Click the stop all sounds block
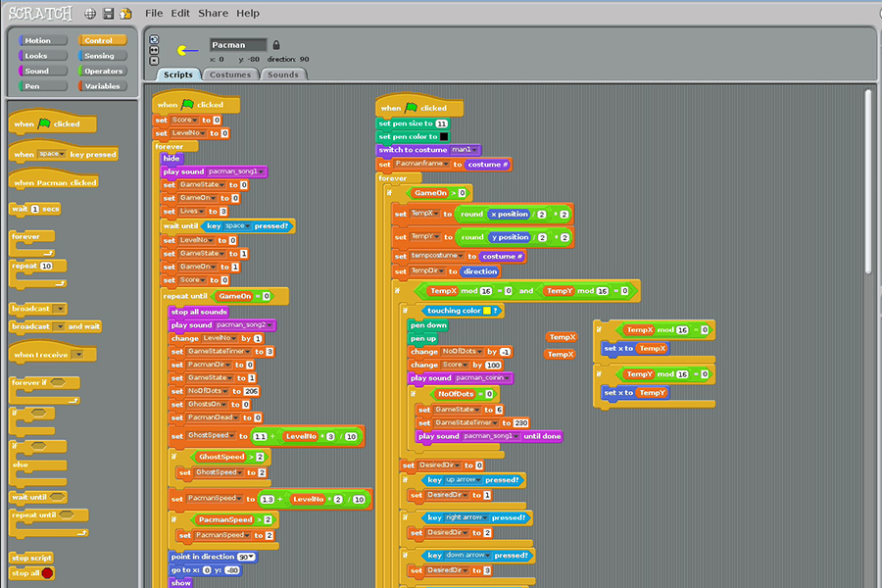 (199, 312)
